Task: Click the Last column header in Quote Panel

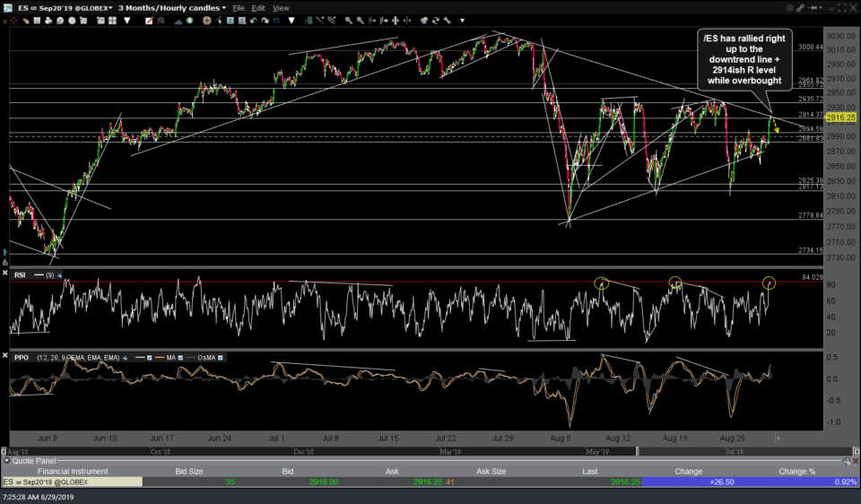Action: click(590, 471)
